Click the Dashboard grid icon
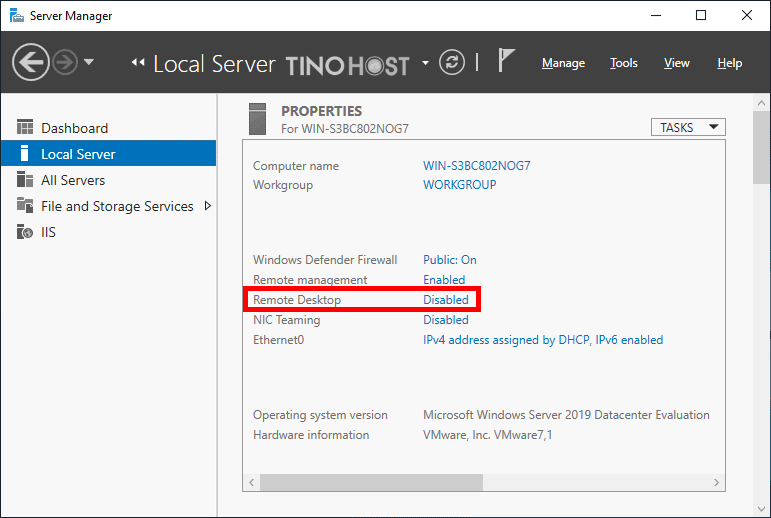771x518 pixels. [25, 127]
